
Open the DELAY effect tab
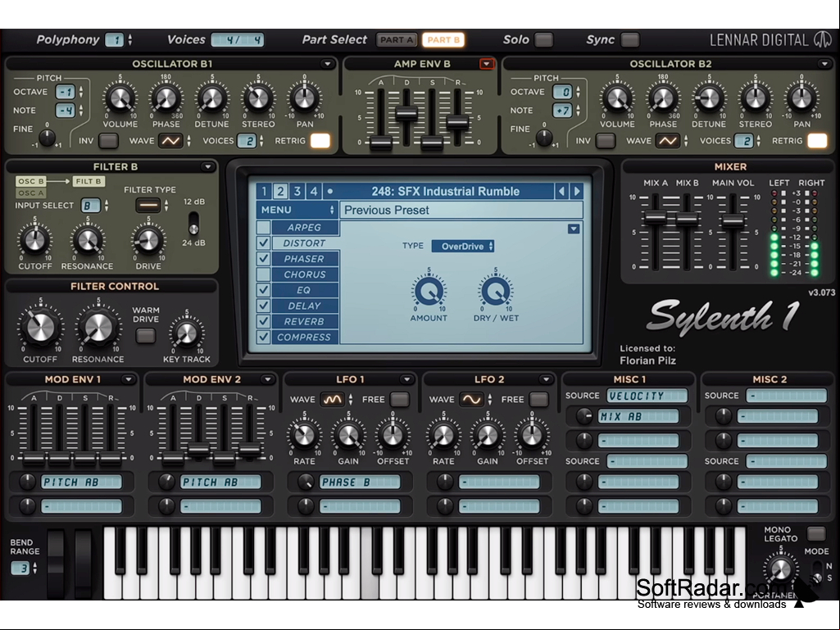click(x=304, y=306)
